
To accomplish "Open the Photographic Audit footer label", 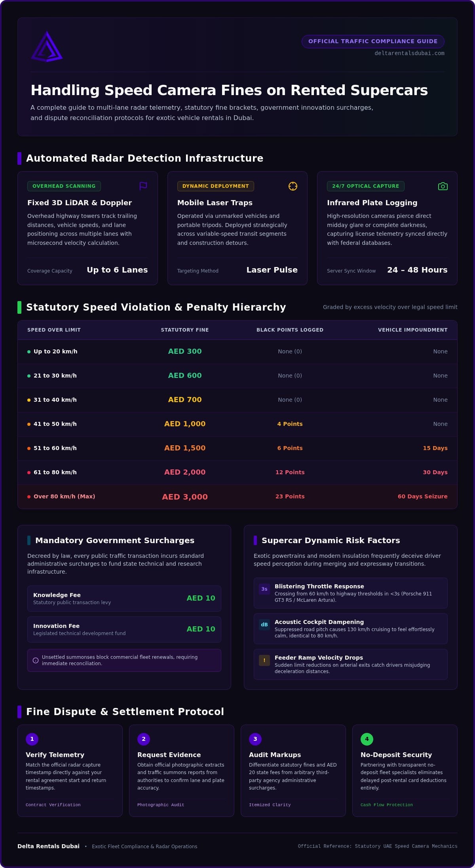I will coord(161,805).
